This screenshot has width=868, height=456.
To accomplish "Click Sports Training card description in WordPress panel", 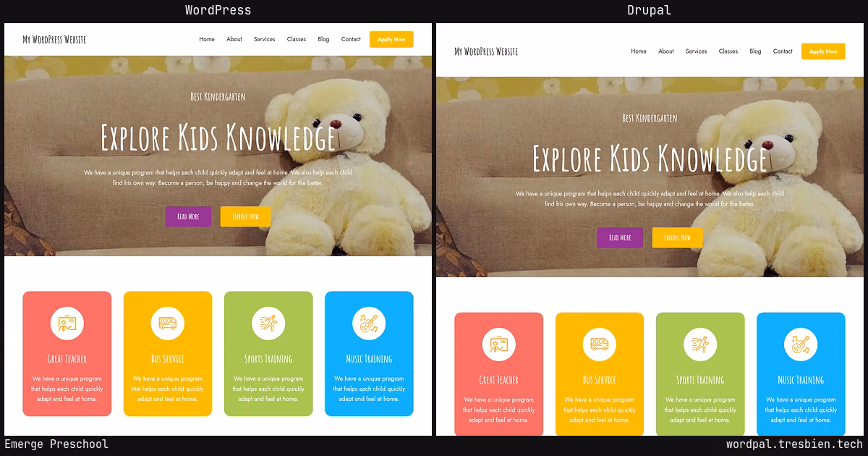I will [268, 389].
